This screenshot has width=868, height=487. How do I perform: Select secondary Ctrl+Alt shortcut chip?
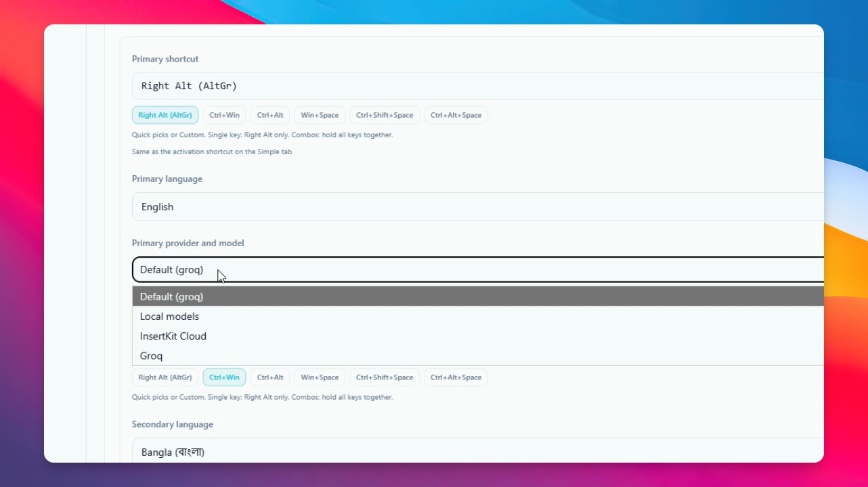(270, 377)
